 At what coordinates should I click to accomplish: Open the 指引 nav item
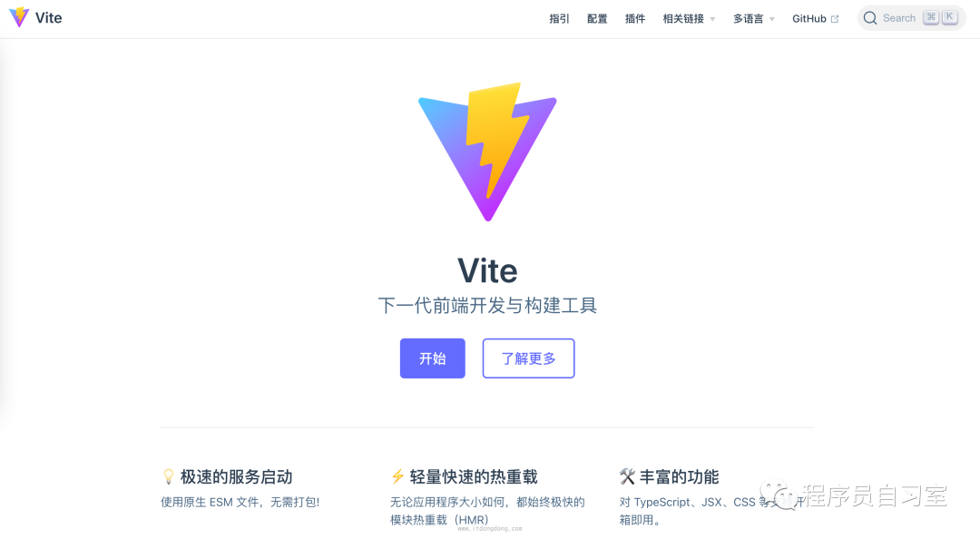(559, 19)
